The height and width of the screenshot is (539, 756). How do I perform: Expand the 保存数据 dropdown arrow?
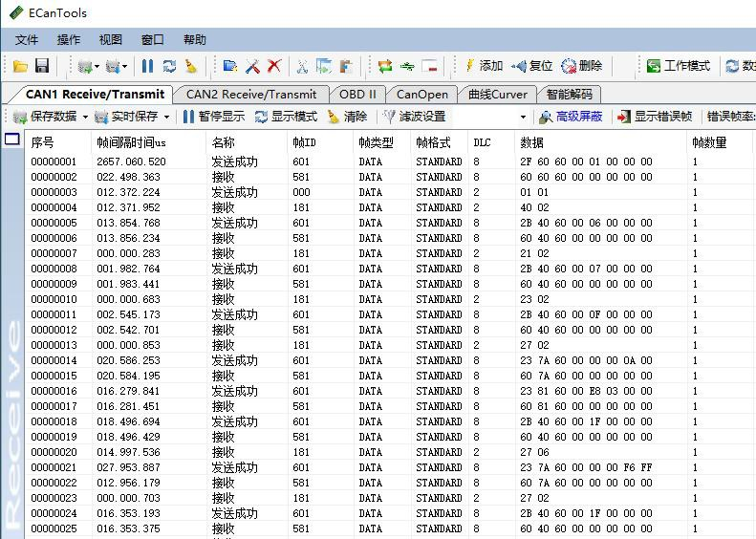click(84, 117)
